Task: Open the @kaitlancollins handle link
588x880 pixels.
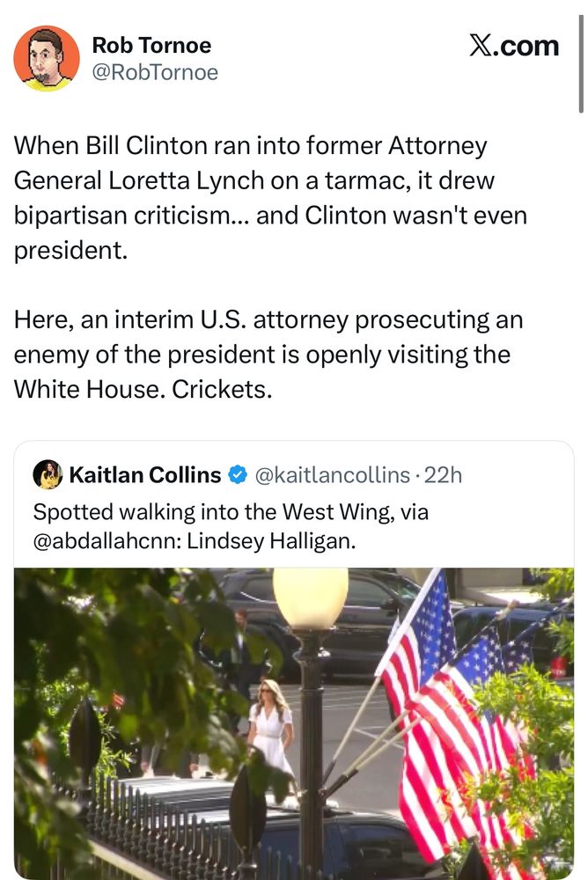Action: 332,475
